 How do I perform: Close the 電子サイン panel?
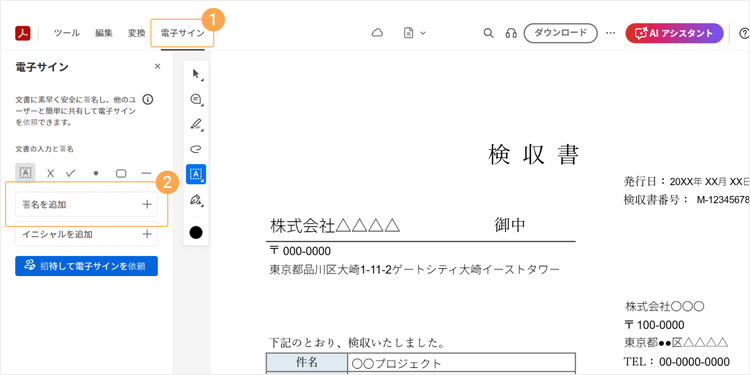click(157, 67)
